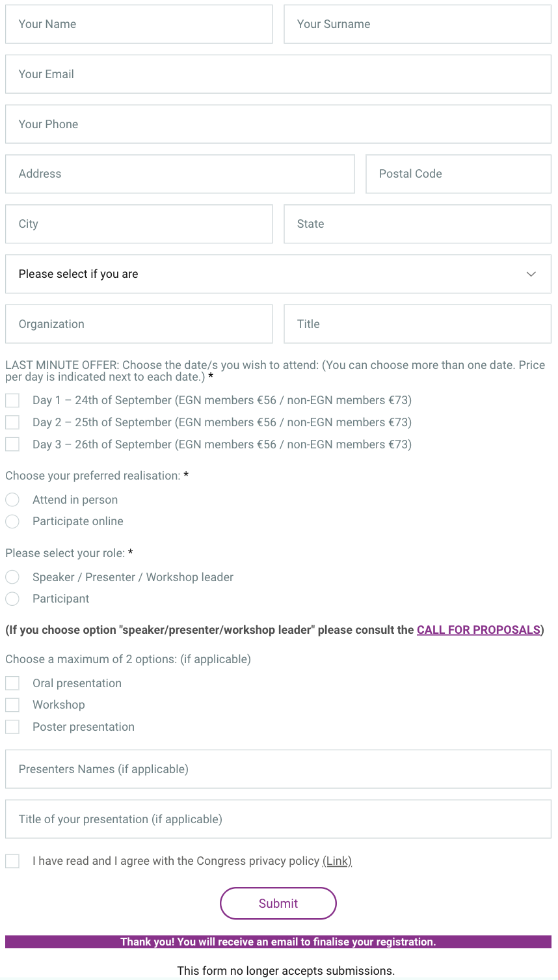
Task: Agree to the Congress privacy policy checkbox
Action: coord(12,861)
